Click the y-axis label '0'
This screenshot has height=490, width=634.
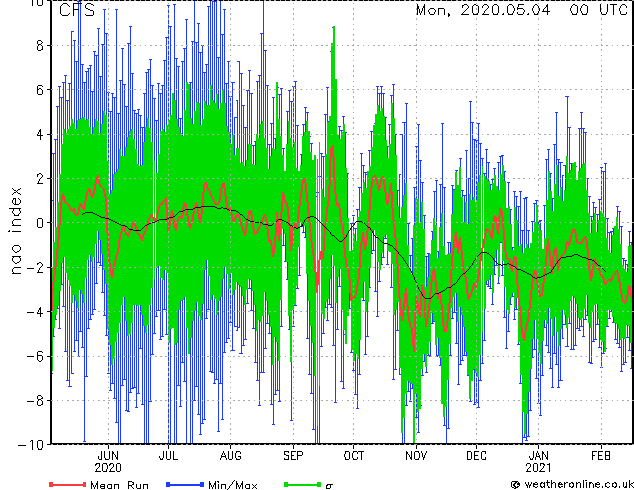(40, 223)
